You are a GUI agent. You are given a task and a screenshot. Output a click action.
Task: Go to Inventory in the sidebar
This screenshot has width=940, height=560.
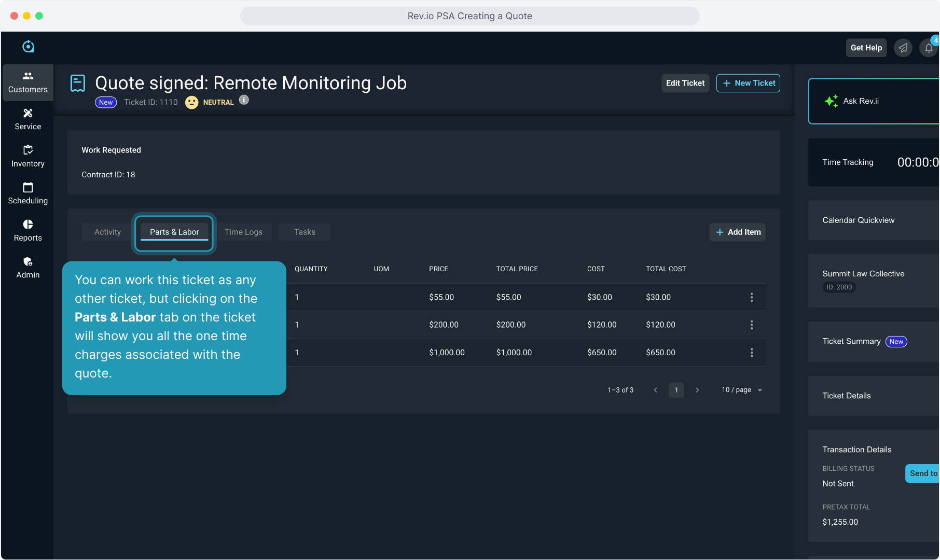pos(28,157)
